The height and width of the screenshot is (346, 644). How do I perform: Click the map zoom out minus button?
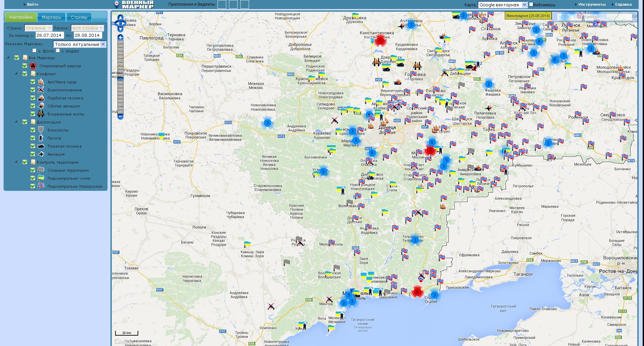point(120,116)
